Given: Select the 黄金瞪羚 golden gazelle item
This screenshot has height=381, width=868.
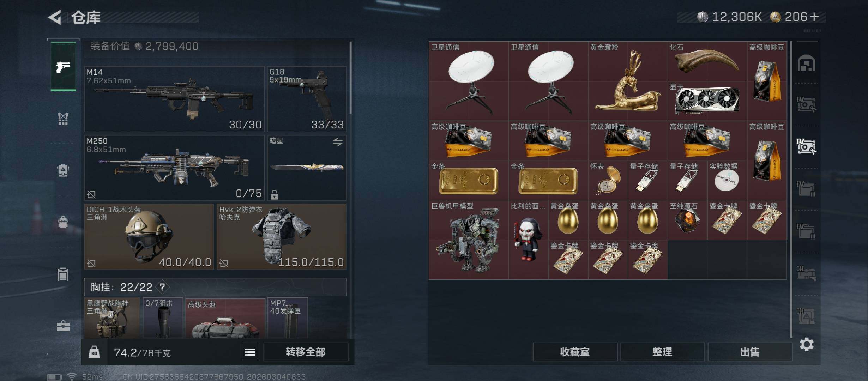Looking at the screenshot, I should click(x=628, y=81).
